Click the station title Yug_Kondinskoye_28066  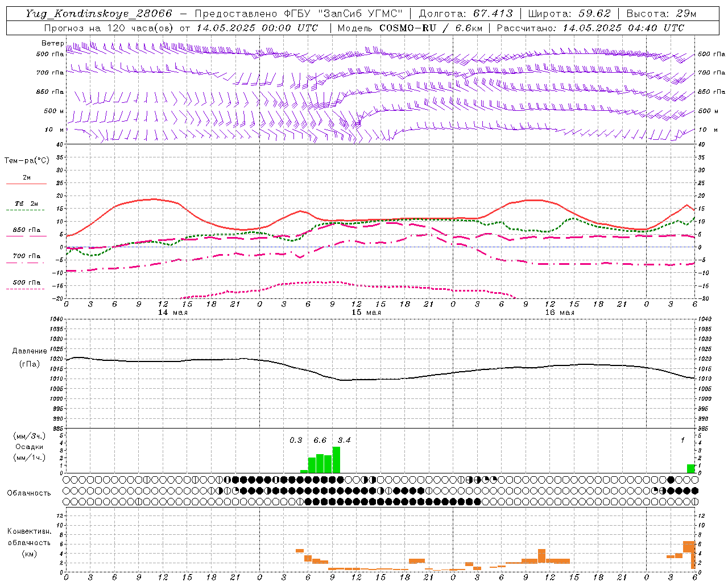tap(98, 14)
